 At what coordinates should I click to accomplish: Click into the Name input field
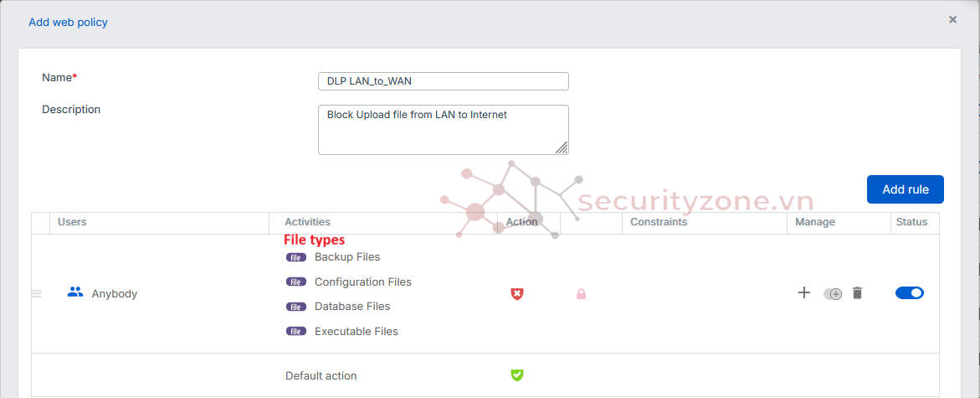(443, 81)
